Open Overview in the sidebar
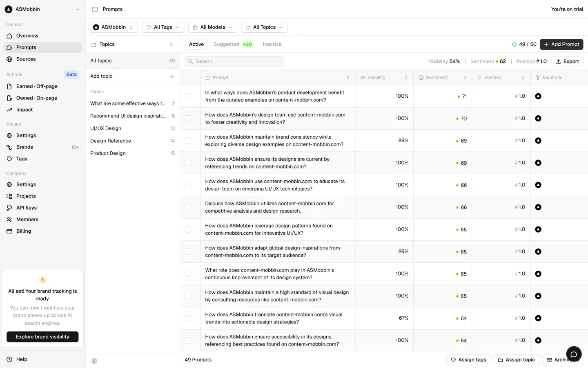 click(x=42, y=36)
